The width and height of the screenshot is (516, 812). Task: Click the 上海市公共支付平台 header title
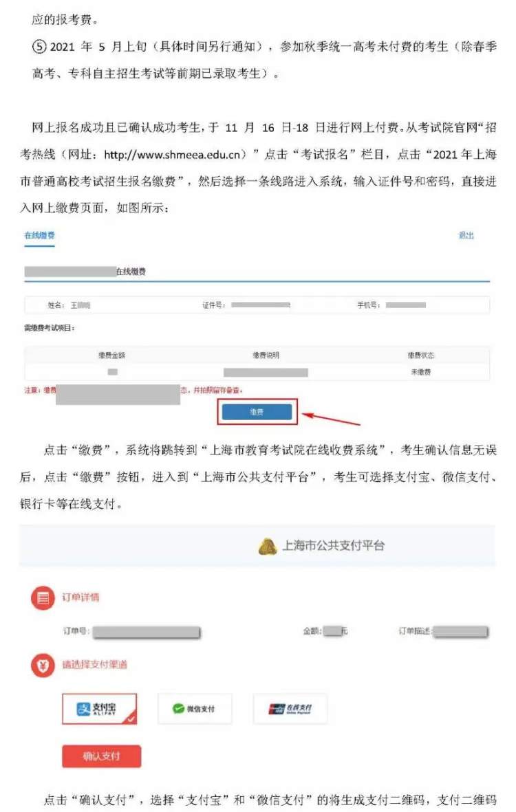tap(334, 546)
